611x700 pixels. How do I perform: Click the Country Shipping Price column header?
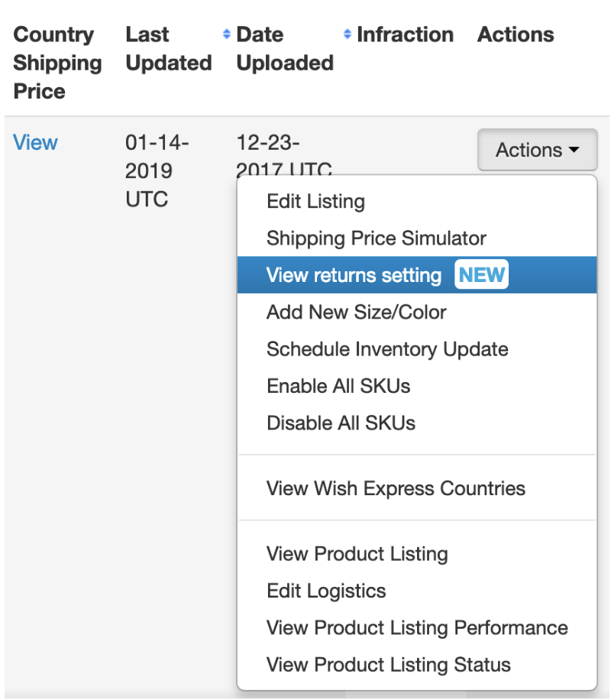57,63
